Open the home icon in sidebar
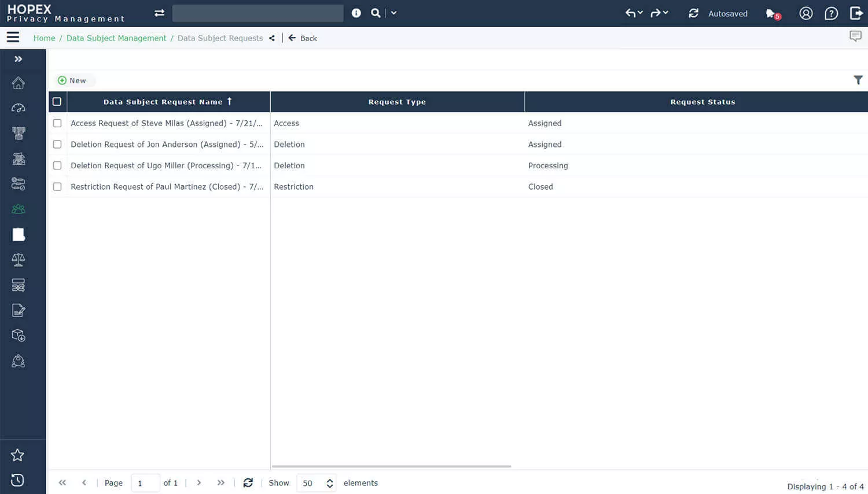 coord(19,83)
